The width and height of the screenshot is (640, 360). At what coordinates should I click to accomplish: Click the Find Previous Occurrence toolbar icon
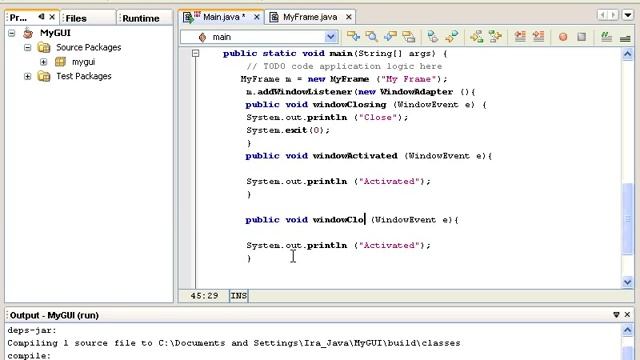pyautogui.click(x=390, y=36)
